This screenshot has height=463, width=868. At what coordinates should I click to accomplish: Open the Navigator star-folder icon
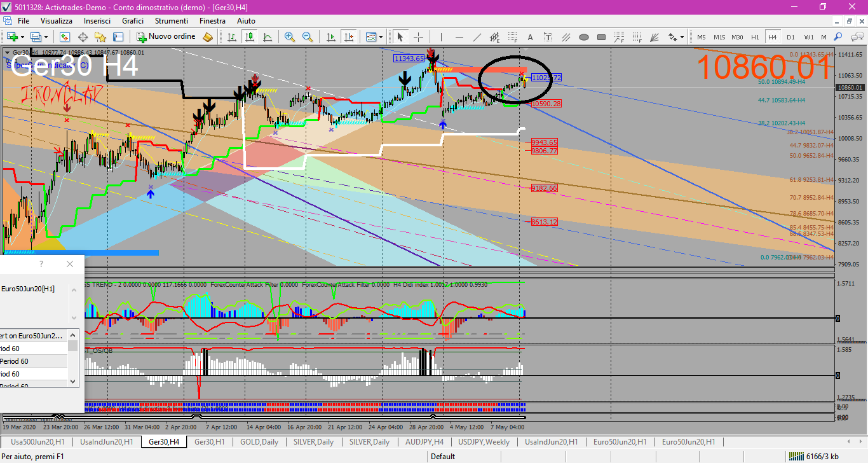100,37
